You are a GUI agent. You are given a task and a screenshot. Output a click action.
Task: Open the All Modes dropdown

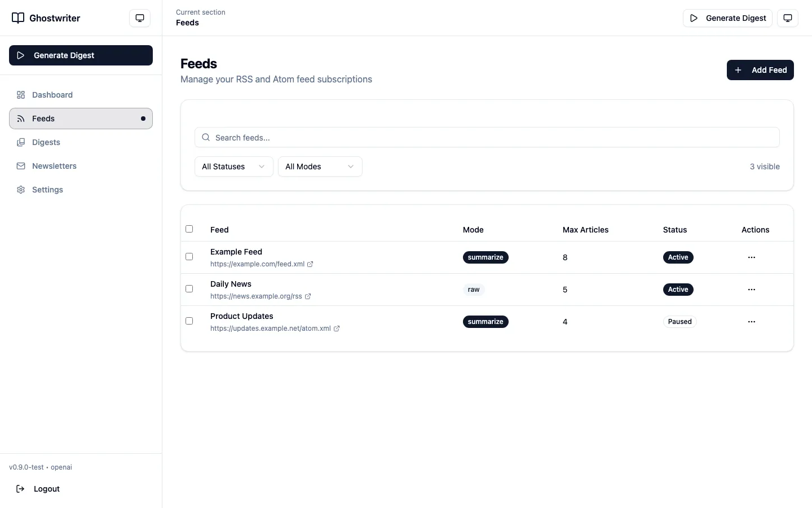click(320, 167)
